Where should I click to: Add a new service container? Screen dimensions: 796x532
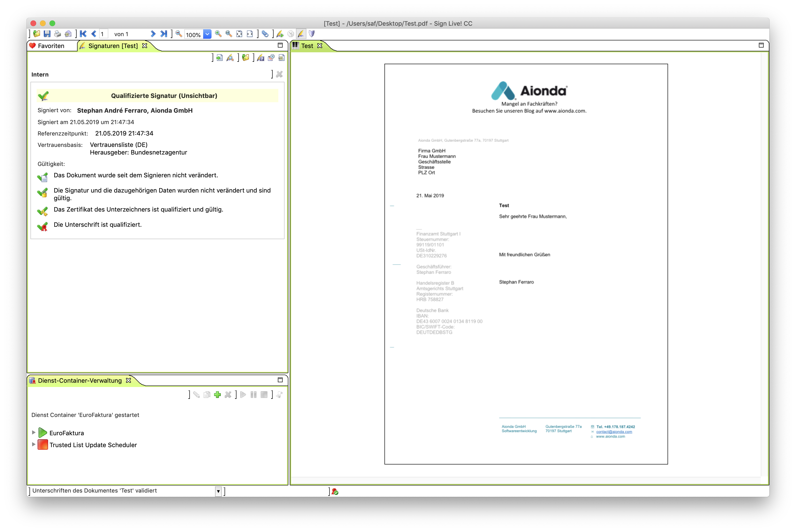coord(218,395)
